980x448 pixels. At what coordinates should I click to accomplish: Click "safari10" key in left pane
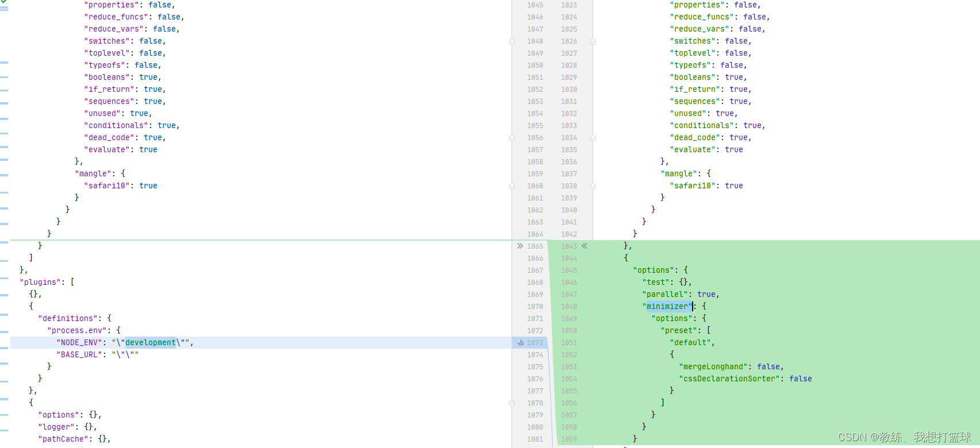(x=107, y=186)
